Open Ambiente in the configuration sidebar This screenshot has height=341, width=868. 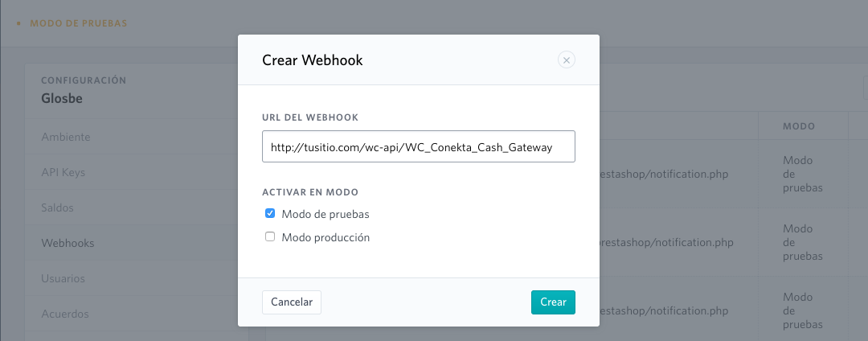coord(66,137)
